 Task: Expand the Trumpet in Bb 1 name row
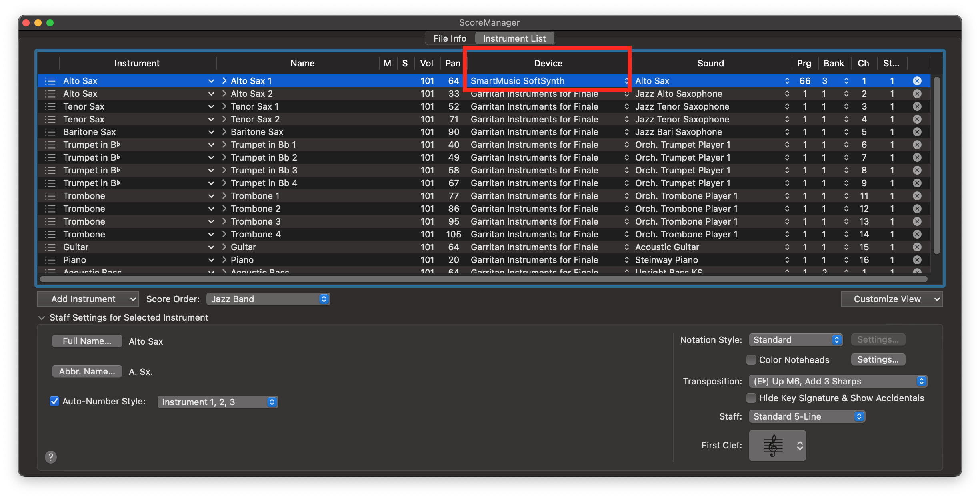224,145
